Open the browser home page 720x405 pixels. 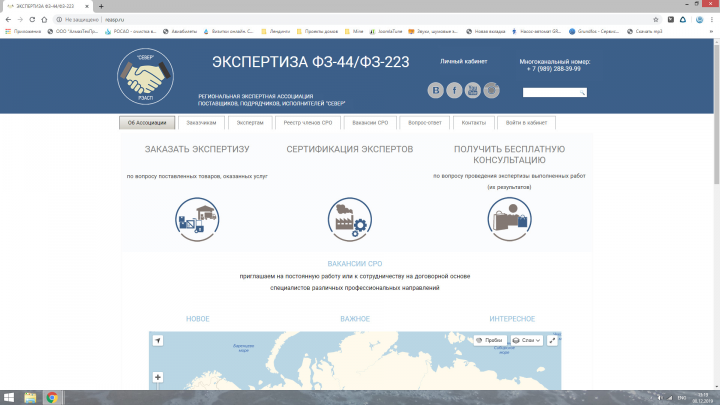coord(44,19)
